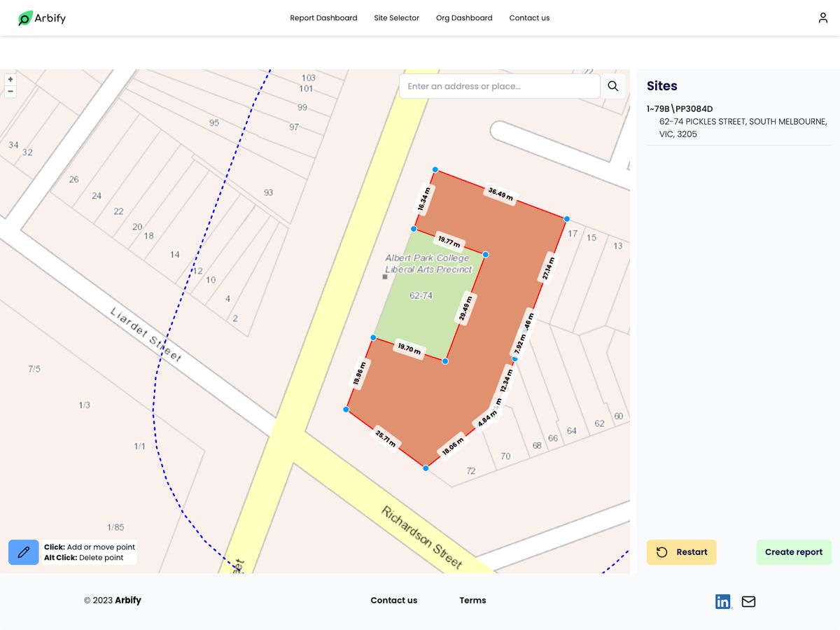This screenshot has width=840, height=630.
Task: Click the address search input field
Action: coord(498,86)
